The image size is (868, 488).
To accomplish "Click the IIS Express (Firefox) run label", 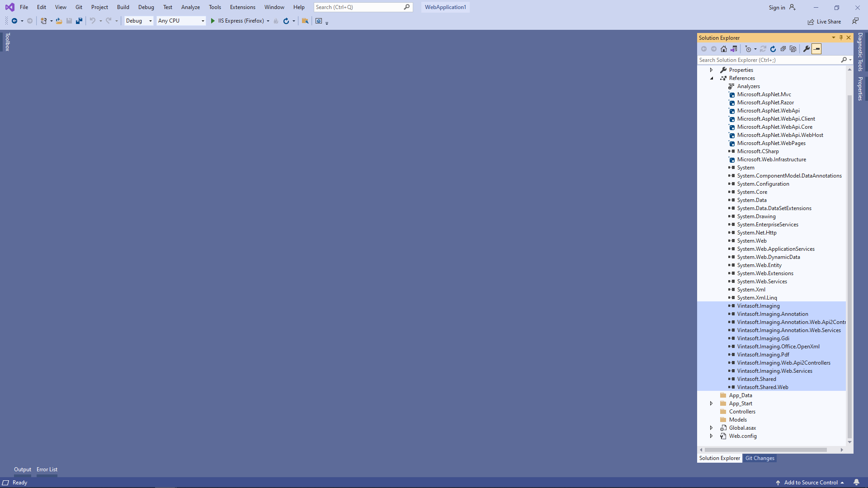I will [241, 21].
